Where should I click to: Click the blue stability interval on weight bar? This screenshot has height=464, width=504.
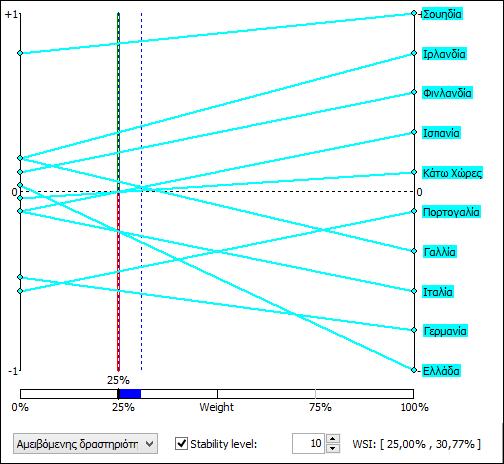130,394
